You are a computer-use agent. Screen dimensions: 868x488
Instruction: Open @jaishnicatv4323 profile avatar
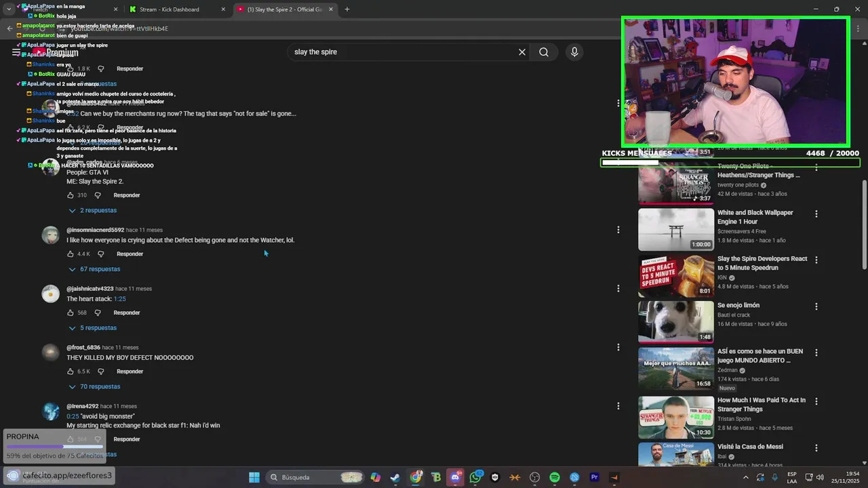[x=51, y=294]
